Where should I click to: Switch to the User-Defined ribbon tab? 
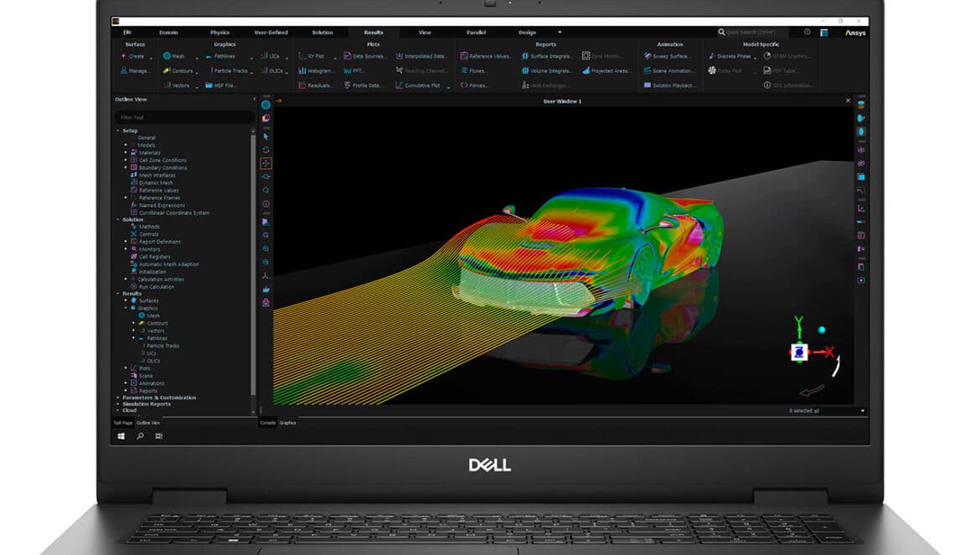[x=271, y=33]
